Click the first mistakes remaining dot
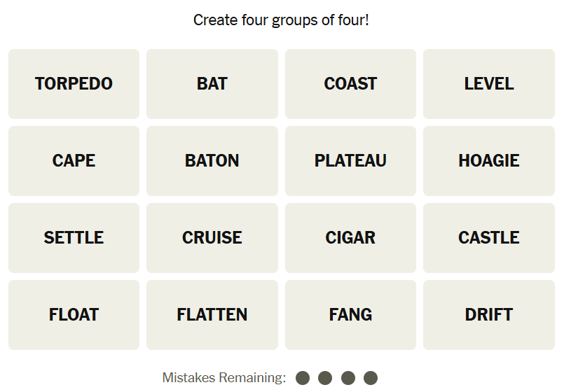 pos(303,378)
